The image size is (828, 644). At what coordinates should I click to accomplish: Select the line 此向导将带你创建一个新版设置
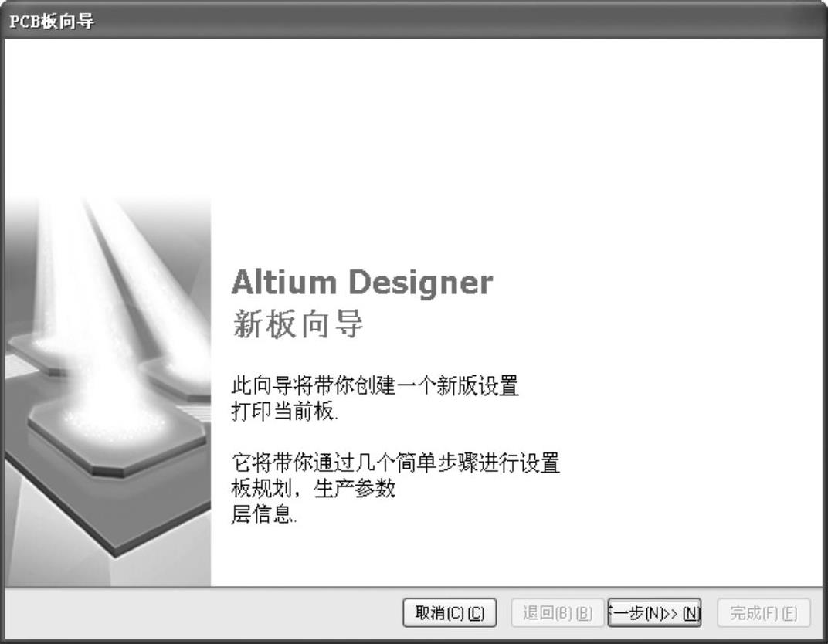(x=375, y=385)
